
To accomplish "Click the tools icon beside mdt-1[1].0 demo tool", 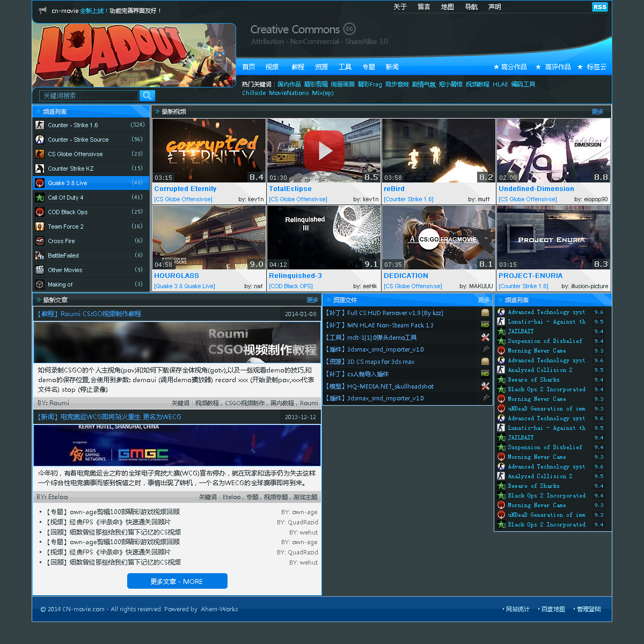I will [x=485, y=338].
